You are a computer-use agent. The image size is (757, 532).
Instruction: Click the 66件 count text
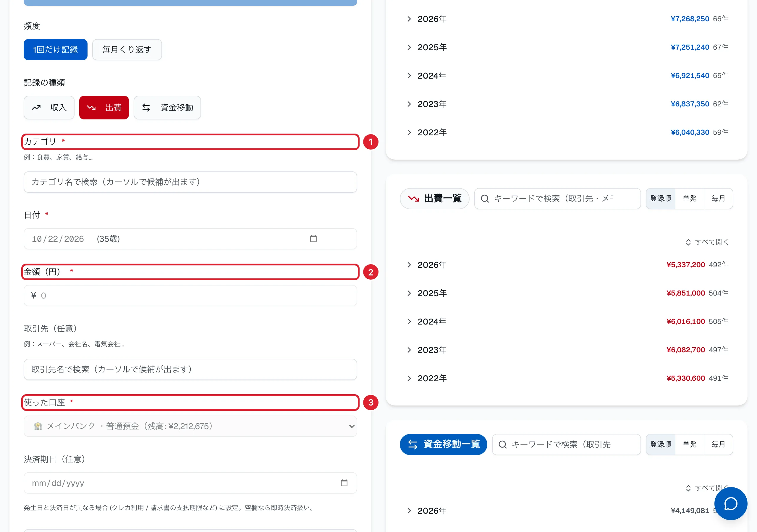tap(720, 19)
